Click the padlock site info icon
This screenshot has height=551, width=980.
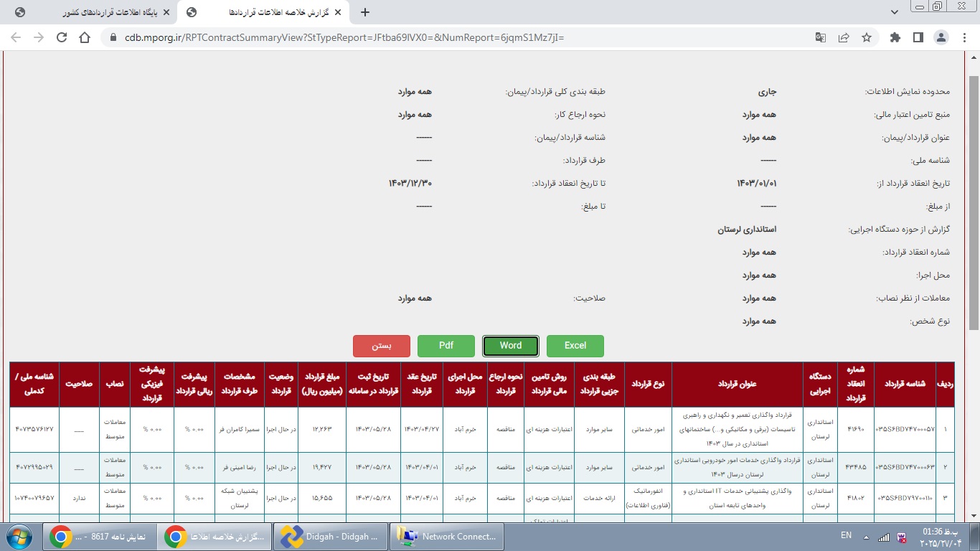click(112, 37)
